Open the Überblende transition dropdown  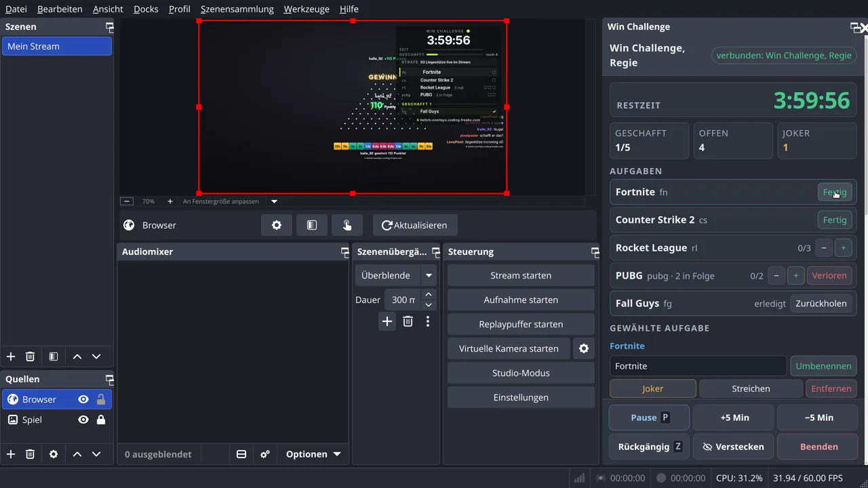(429, 275)
